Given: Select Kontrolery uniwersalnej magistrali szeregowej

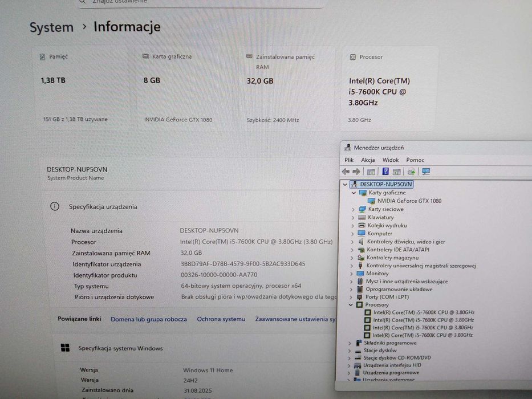Looking at the screenshot, I should pos(421,266).
